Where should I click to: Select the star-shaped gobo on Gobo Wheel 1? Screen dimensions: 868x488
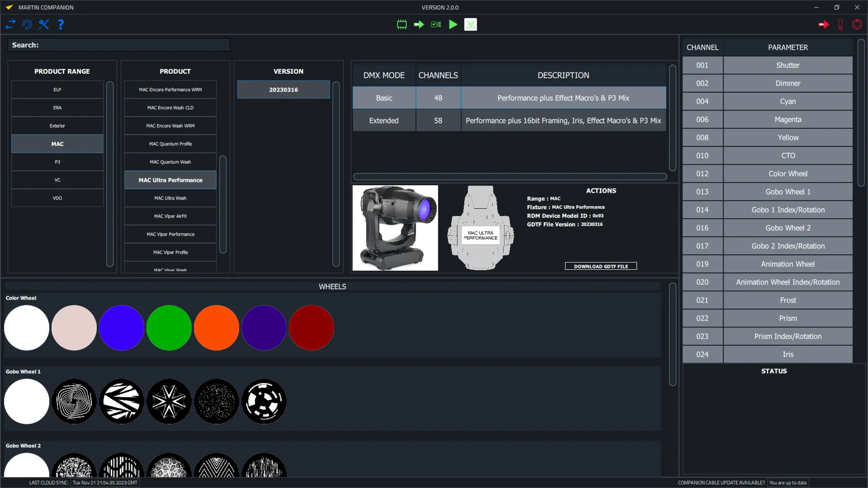point(169,402)
